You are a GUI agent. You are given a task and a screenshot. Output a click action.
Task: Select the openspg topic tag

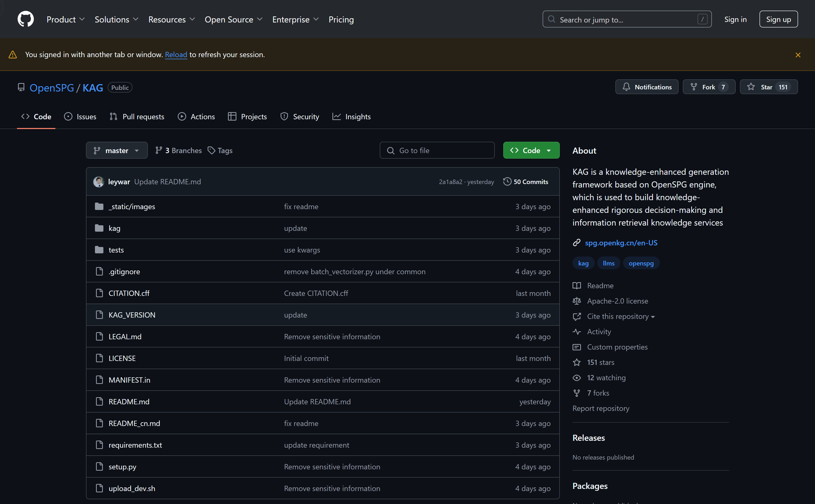[641, 263]
